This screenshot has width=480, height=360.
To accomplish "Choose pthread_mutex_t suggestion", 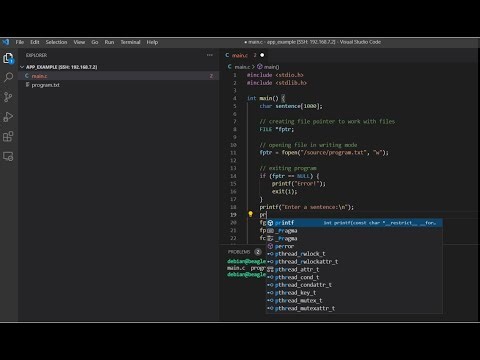I will pos(354,301).
